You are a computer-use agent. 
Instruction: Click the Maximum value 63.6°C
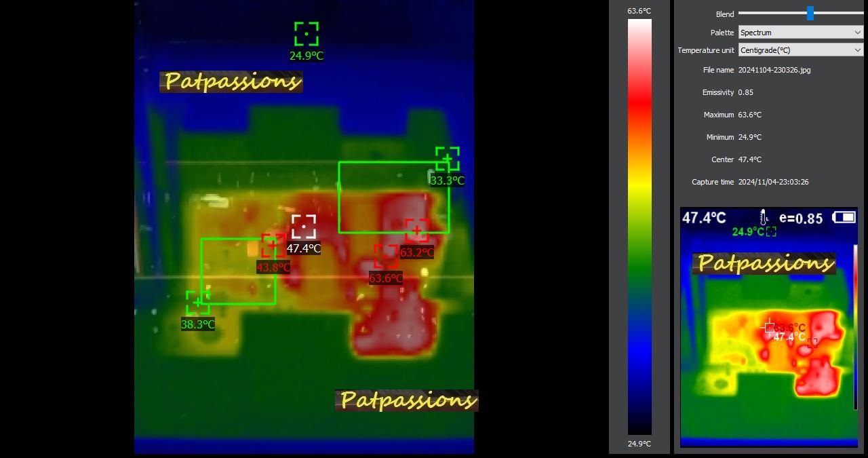[750, 115]
